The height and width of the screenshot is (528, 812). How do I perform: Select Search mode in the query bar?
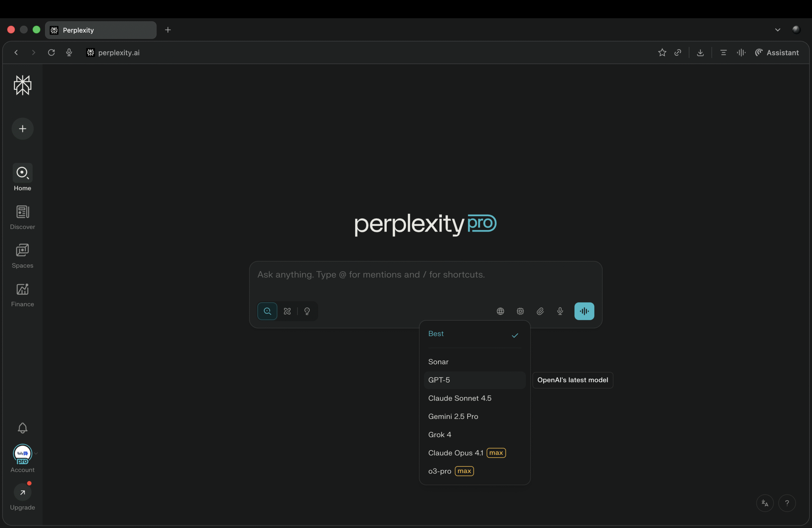(267, 311)
